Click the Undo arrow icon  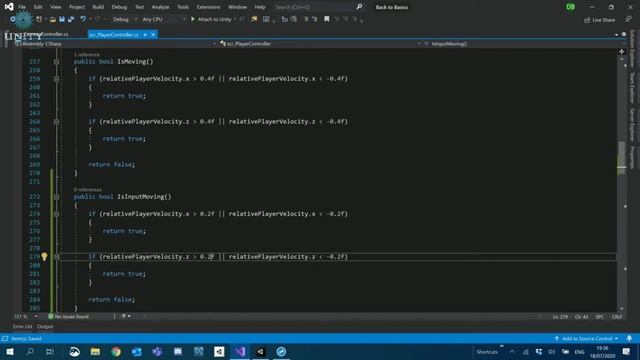(x=83, y=19)
